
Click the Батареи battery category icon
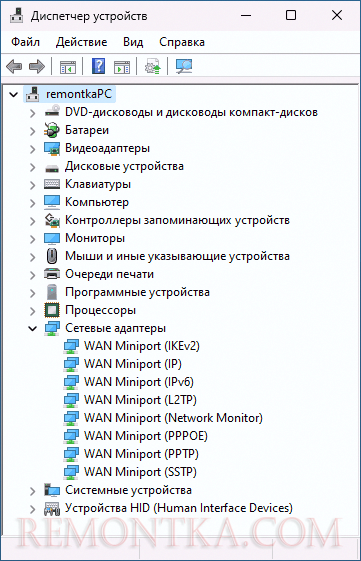[x=52, y=130]
